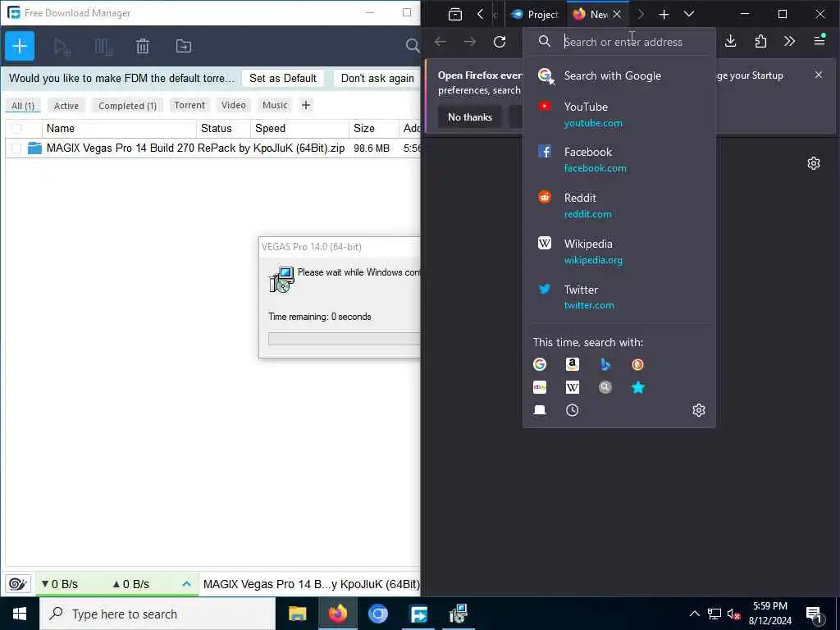Select the Torrent filter tab
The image size is (840, 630).
coord(189,105)
